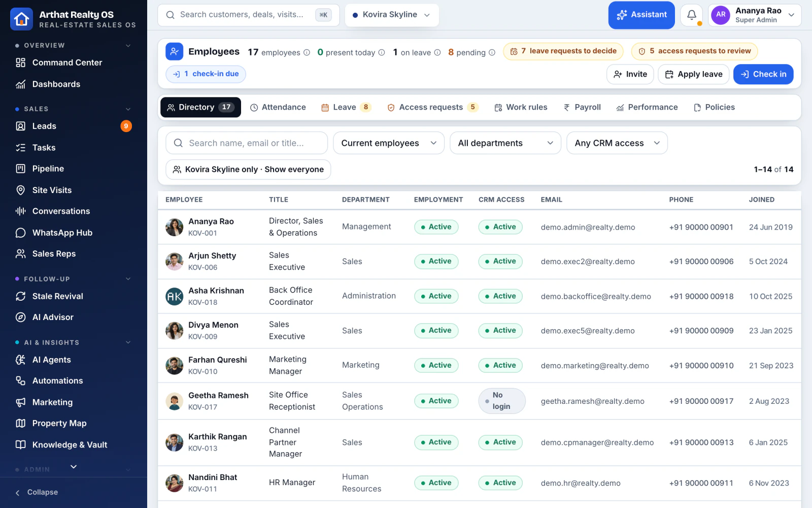Toggle Kovira Skyline only / Show everyone
812x508 pixels.
248,169
